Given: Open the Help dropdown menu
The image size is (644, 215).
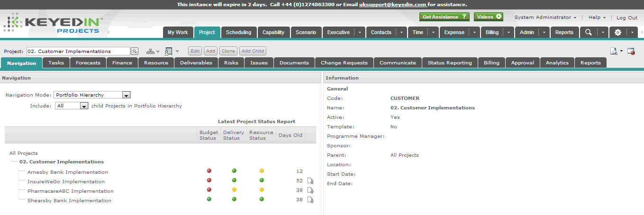Looking at the screenshot, I should 597,18.
